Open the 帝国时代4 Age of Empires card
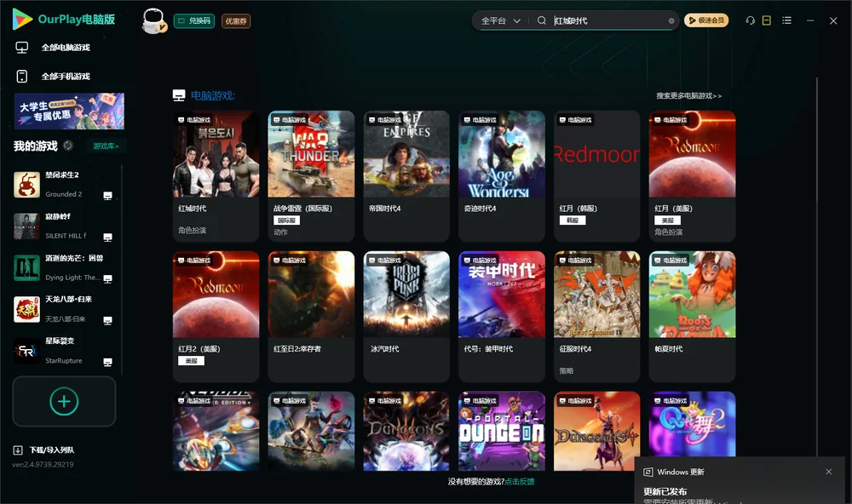The width and height of the screenshot is (852, 504). pyautogui.click(x=406, y=176)
